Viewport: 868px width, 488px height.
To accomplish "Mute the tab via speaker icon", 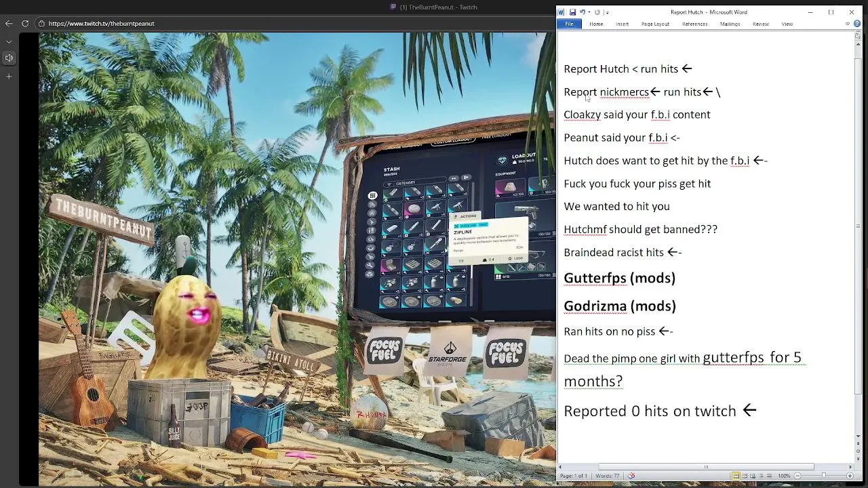I will coord(9,58).
